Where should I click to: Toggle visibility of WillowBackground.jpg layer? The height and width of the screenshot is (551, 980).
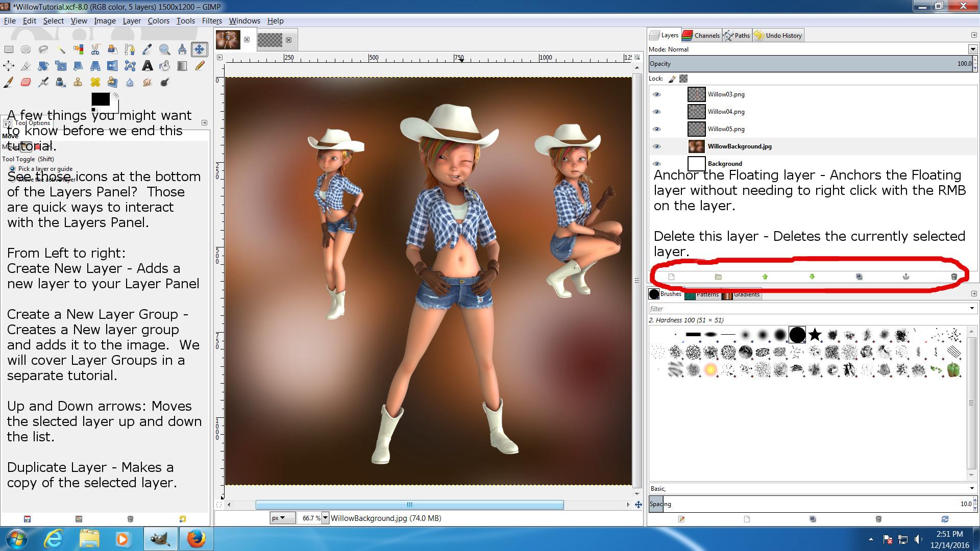(x=657, y=146)
